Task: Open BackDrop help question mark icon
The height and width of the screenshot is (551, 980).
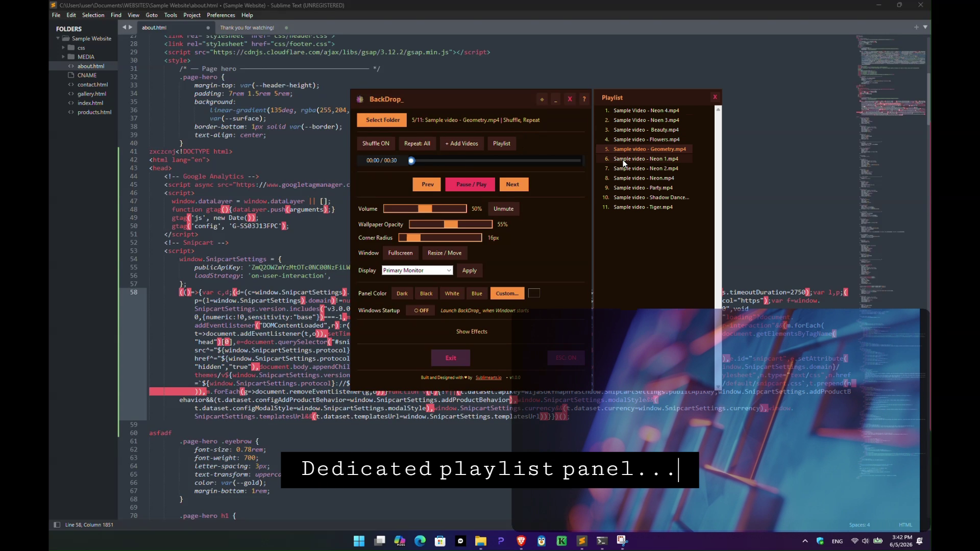Action: point(584,99)
